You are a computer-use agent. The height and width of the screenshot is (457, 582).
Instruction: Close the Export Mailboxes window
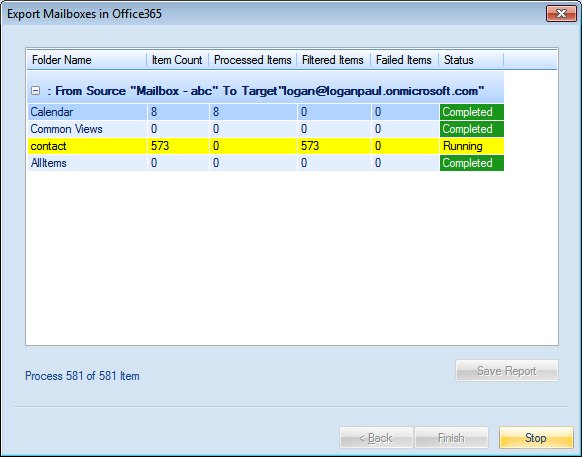click(561, 14)
